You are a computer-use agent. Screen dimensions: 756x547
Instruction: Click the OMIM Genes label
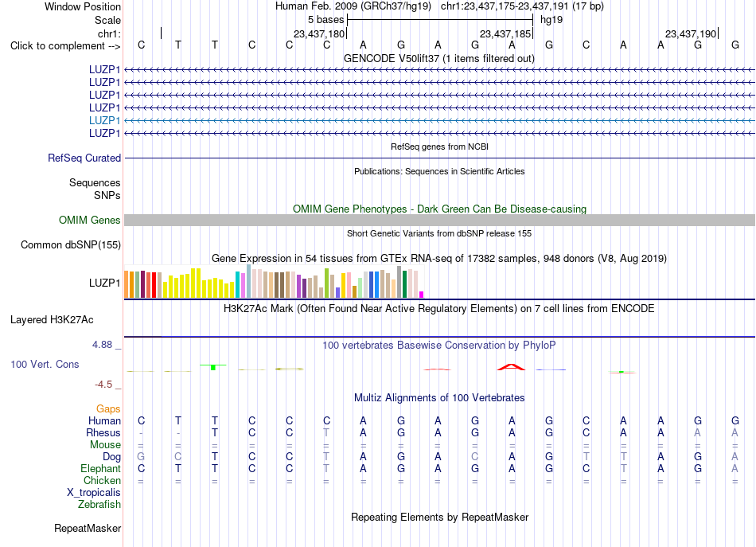(x=90, y=220)
